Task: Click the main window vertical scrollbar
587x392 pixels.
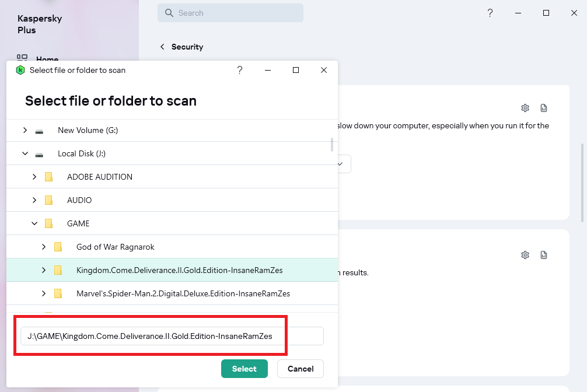Action: tap(582, 183)
